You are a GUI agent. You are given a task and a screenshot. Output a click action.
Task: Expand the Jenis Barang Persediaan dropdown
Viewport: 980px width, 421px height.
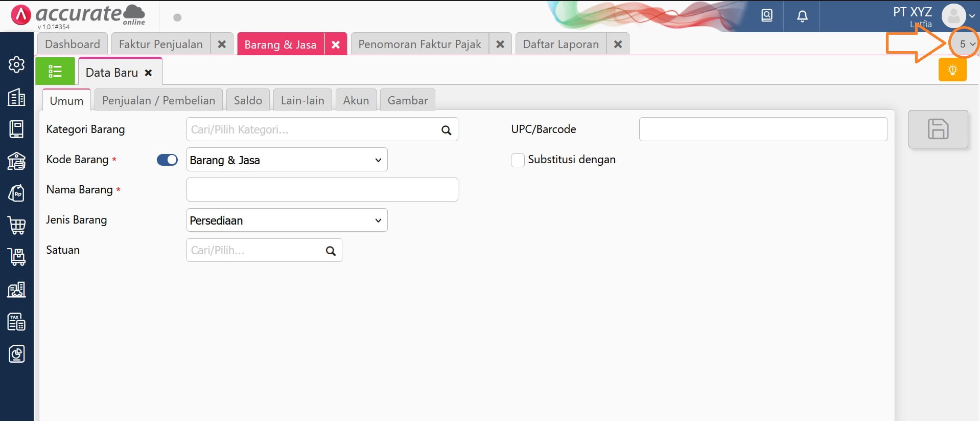[x=287, y=220]
